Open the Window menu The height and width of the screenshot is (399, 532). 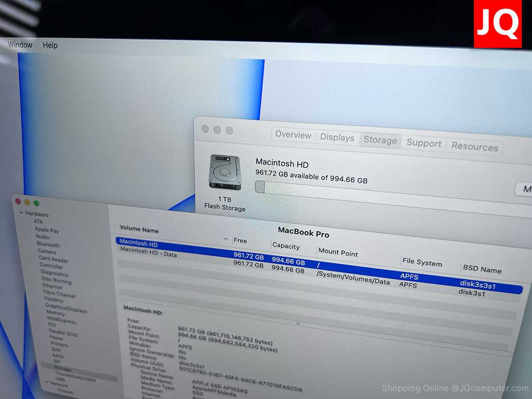[x=20, y=45]
